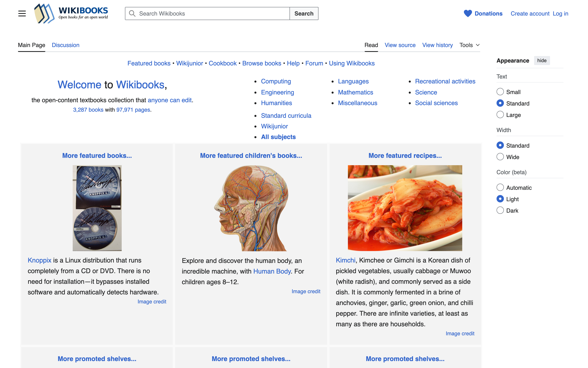The image size is (588, 368).
Task: Open the Kimchi recipe link
Action: coord(345,260)
